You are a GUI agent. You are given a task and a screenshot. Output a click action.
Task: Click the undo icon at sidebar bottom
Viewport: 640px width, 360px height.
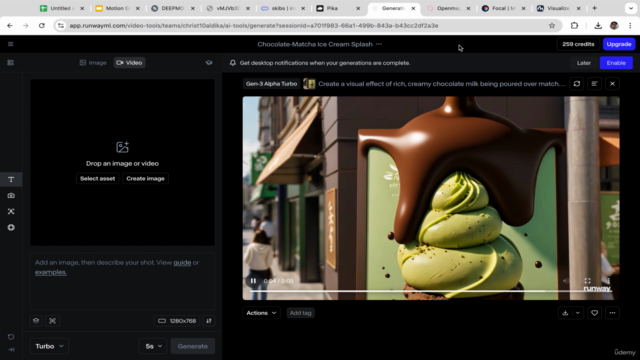(11, 337)
